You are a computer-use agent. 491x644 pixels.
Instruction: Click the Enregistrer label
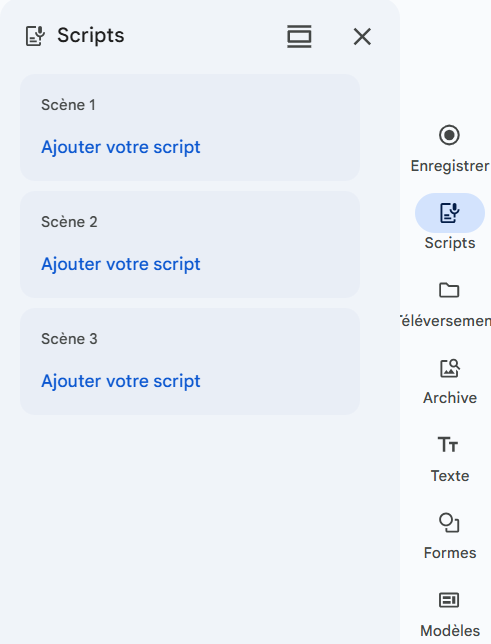450,166
